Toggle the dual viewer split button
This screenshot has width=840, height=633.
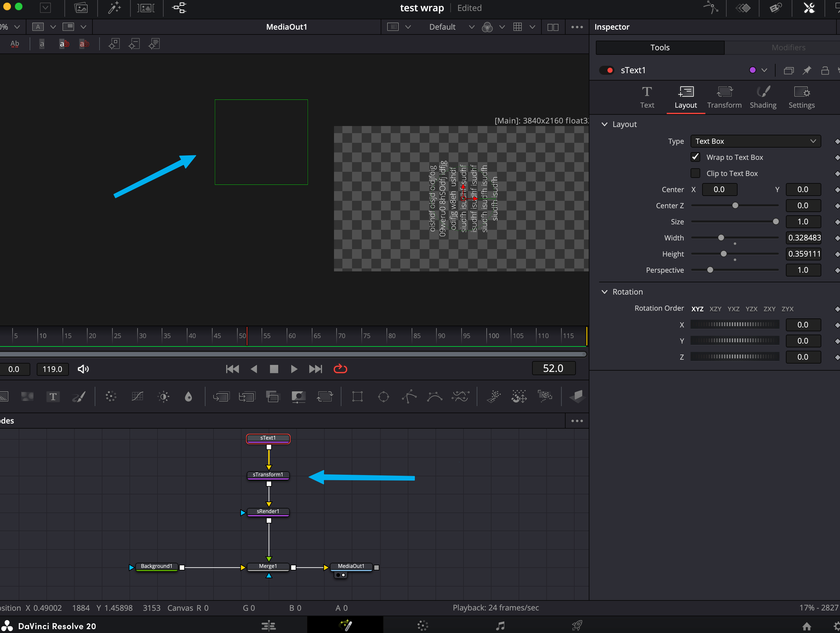point(552,27)
